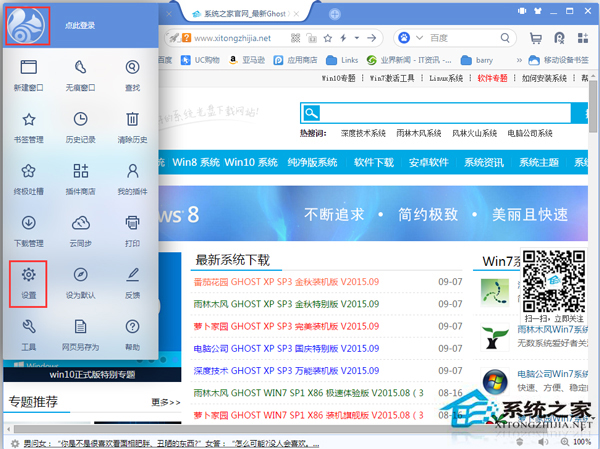600x449 pixels.
Task: Click hot search term 深度技术系统
Action: pyautogui.click(x=363, y=133)
